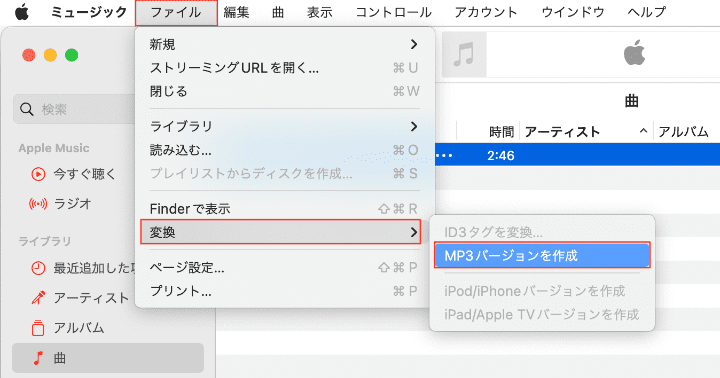
Task: Close the Music window with the red button
Action: pyautogui.click(x=28, y=55)
